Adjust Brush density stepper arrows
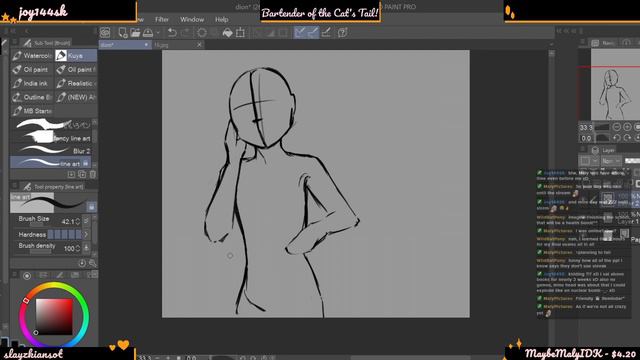 point(78,248)
